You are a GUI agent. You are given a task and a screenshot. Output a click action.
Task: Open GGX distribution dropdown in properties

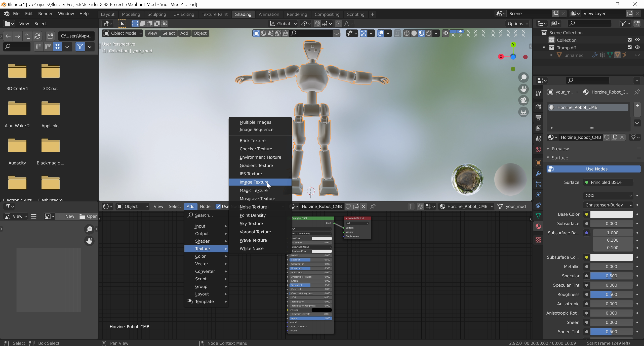[608, 196]
